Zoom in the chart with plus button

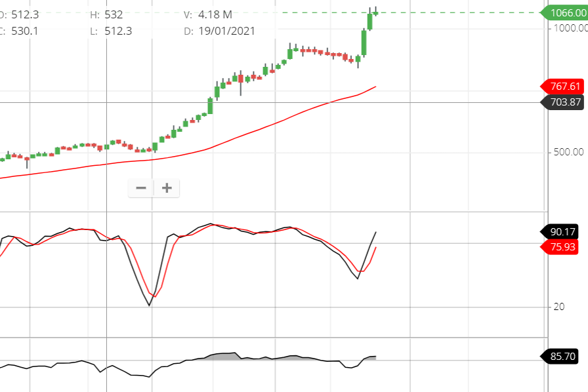167,187
